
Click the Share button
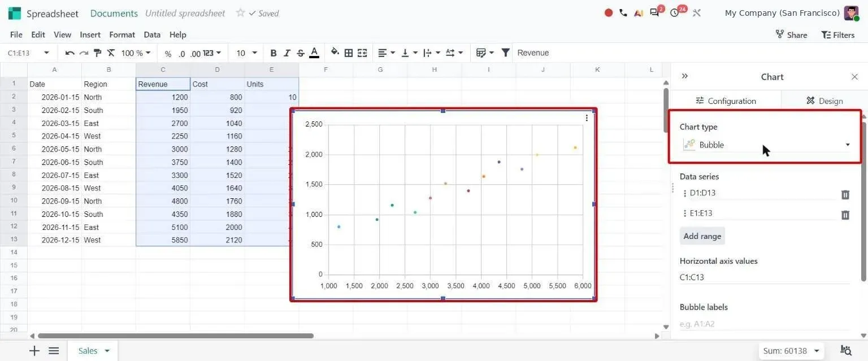[791, 34]
